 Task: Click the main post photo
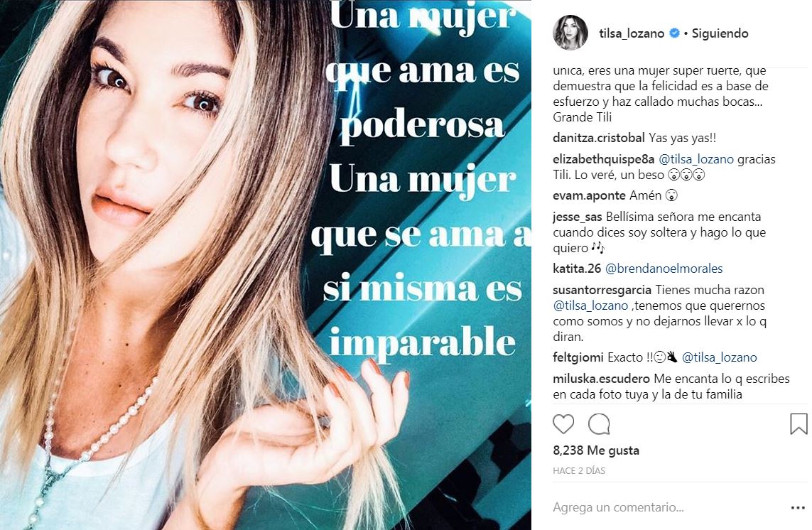266,265
